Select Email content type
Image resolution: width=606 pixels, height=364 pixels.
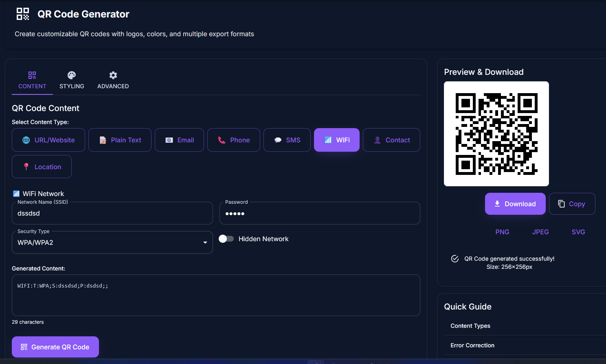tap(179, 140)
